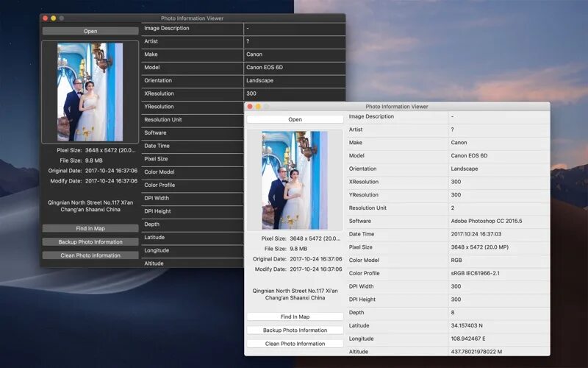
Task: Select 'DPI Height' label in light window
Action: pos(362,300)
